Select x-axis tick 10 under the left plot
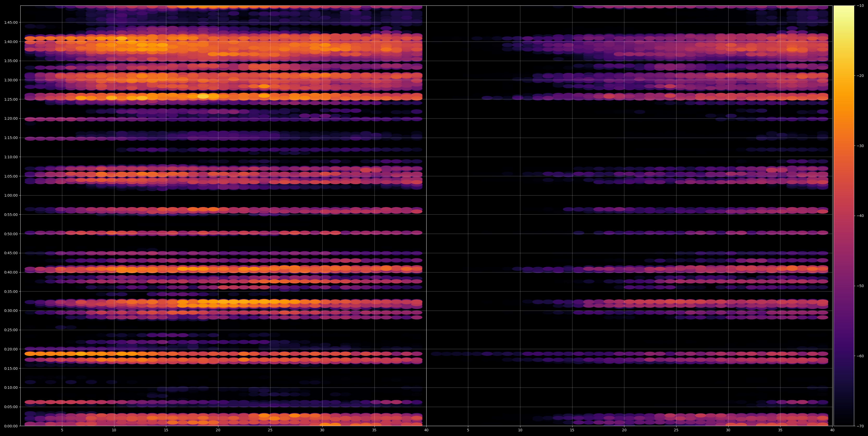 114,430
